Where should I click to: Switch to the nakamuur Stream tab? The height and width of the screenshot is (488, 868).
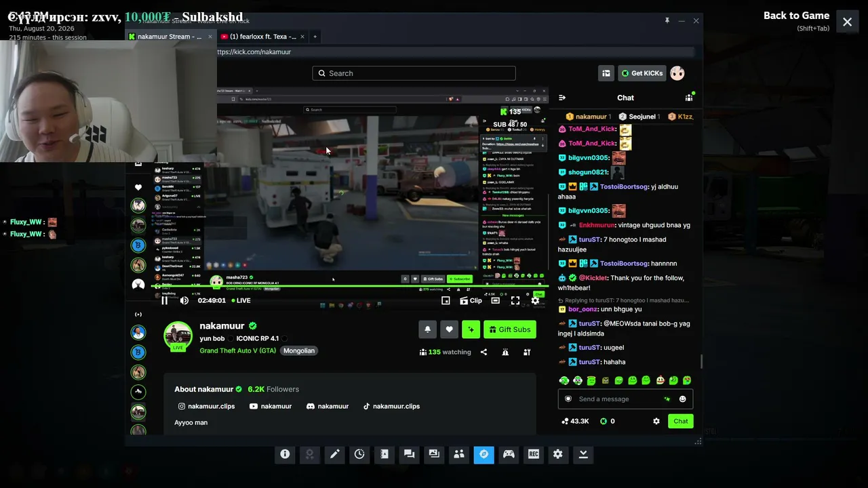[x=170, y=37]
